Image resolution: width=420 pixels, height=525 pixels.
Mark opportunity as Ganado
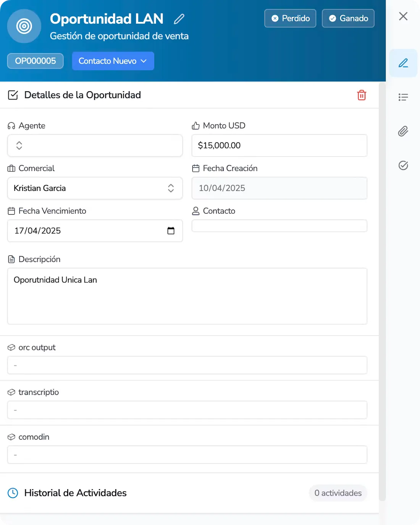click(x=348, y=18)
